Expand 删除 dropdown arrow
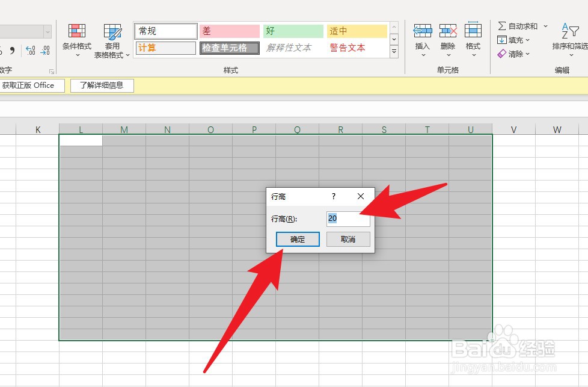The width and height of the screenshot is (588, 387). 449,55
